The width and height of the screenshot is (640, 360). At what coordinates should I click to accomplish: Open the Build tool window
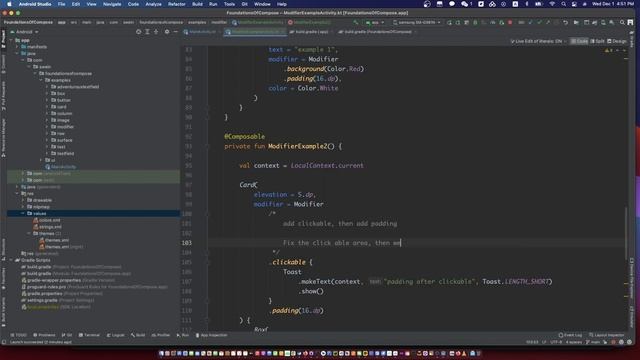[138, 335]
